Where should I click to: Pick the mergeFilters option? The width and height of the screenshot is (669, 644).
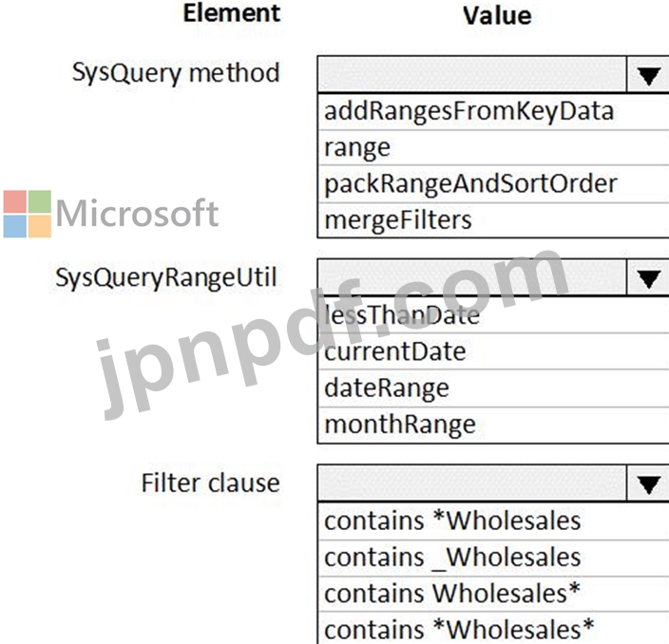398,220
